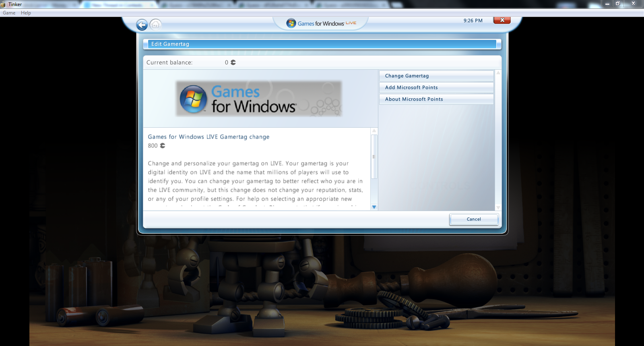Click the Windows orb in the LIVE header
The height and width of the screenshot is (346, 644).
point(291,23)
